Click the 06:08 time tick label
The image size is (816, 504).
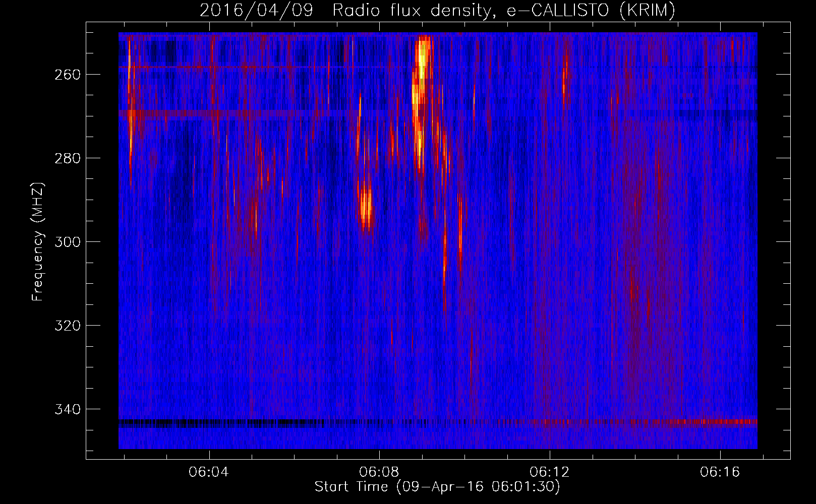point(379,472)
